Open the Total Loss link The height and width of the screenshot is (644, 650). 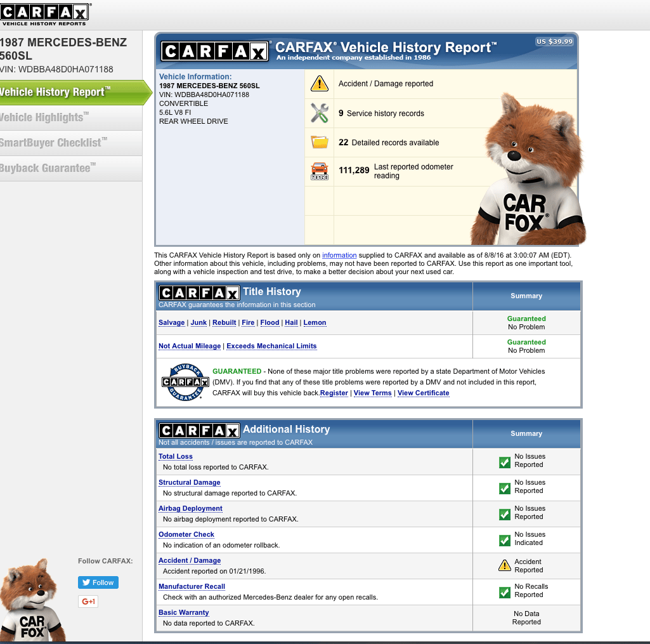click(176, 457)
